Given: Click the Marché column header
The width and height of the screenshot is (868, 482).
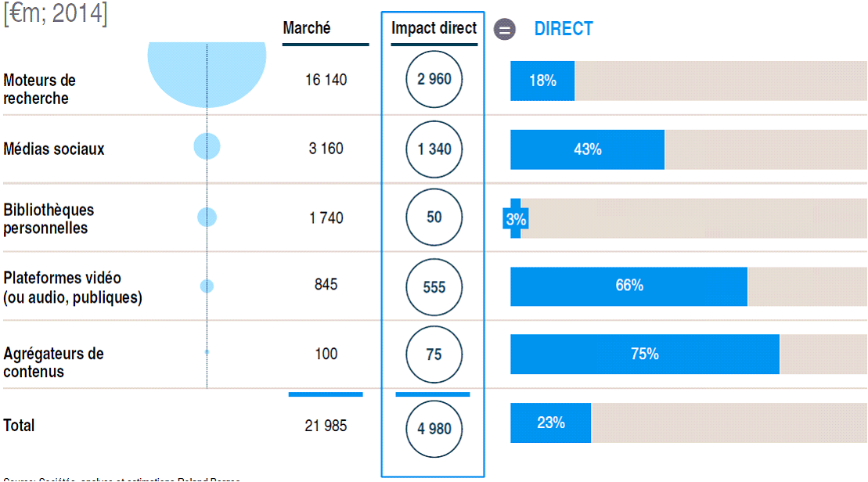Looking at the screenshot, I should (x=307, y=28).
